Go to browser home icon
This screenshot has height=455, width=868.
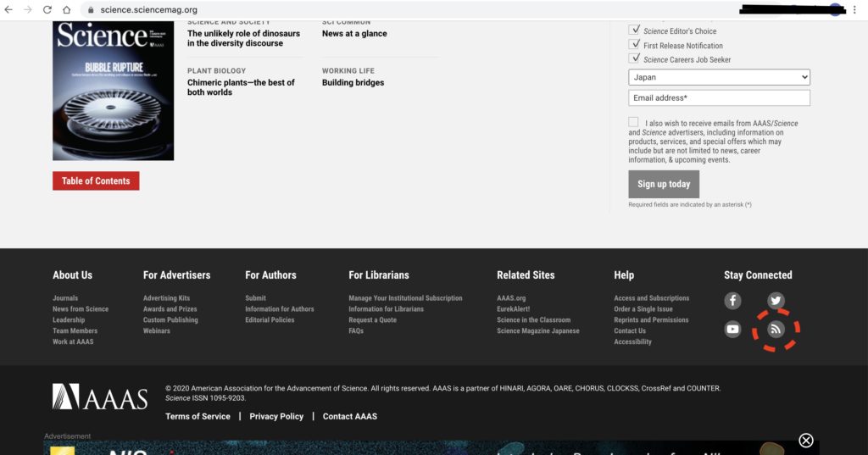(x=66, y=10)
